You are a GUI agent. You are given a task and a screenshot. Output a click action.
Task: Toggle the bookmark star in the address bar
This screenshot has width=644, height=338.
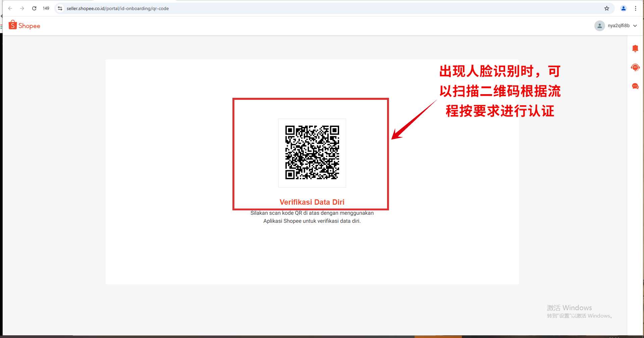pos(606,8)
